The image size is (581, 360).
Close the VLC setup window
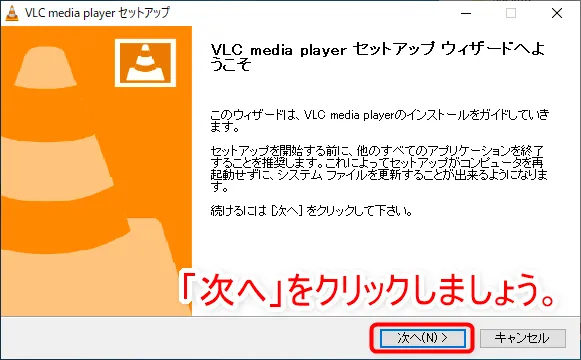pyautogui.click(x=557, y=13)
